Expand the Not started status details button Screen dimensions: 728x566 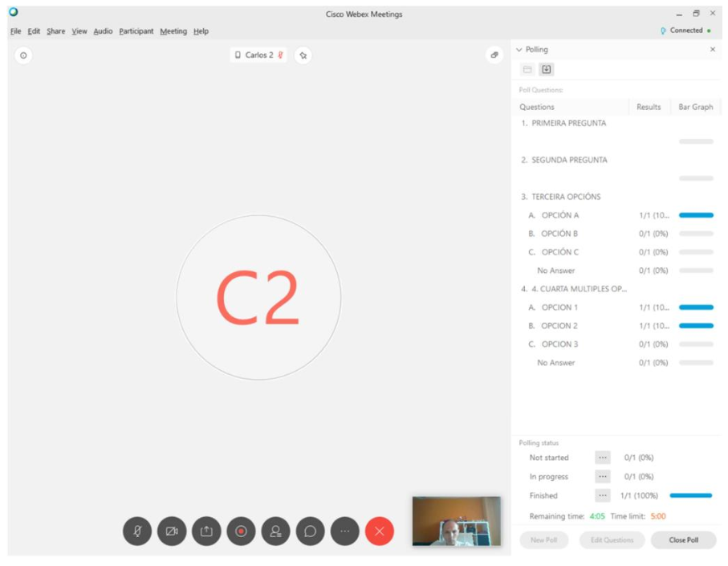pos(603,458)
